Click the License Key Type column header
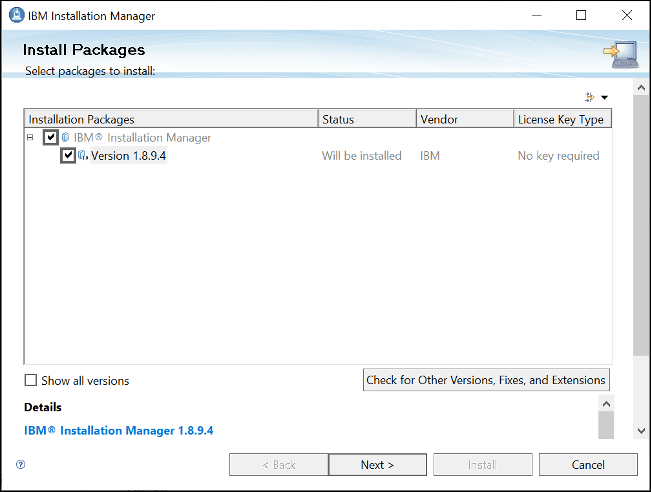Viewport: 651px width, 492px height. pyautogui.click(x=563, y=119)
